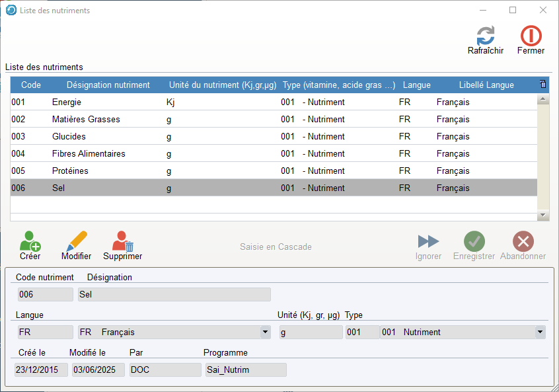
Task: Sort by Code column header
Action: [31, 85]
